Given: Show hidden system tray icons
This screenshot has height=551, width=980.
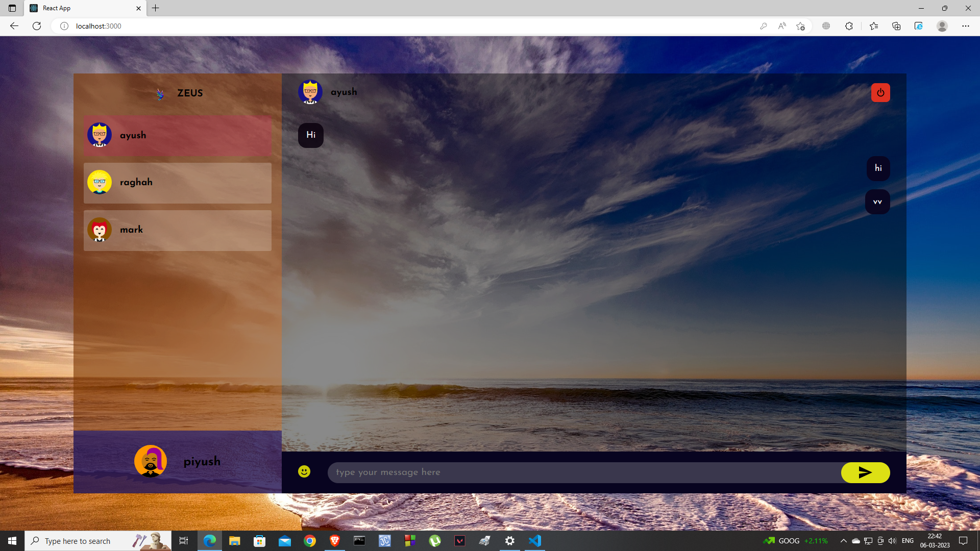Looking at the screenshot, I should click(843, 541).
